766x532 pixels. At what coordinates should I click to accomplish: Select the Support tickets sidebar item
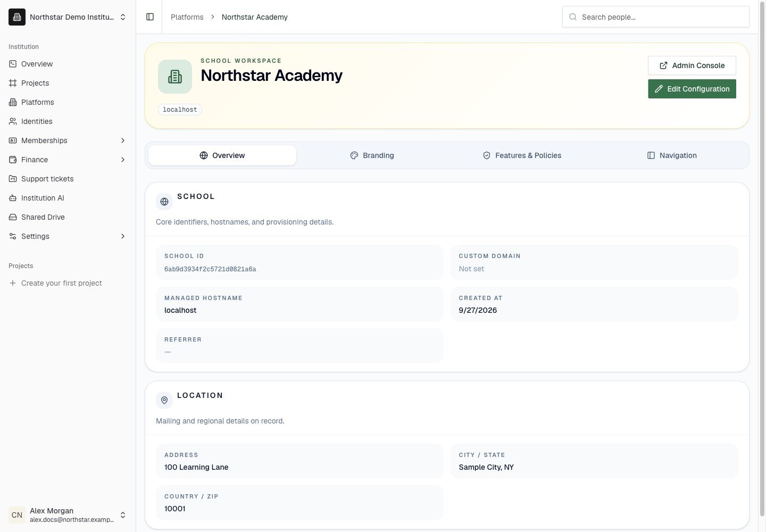coord(68,179)
